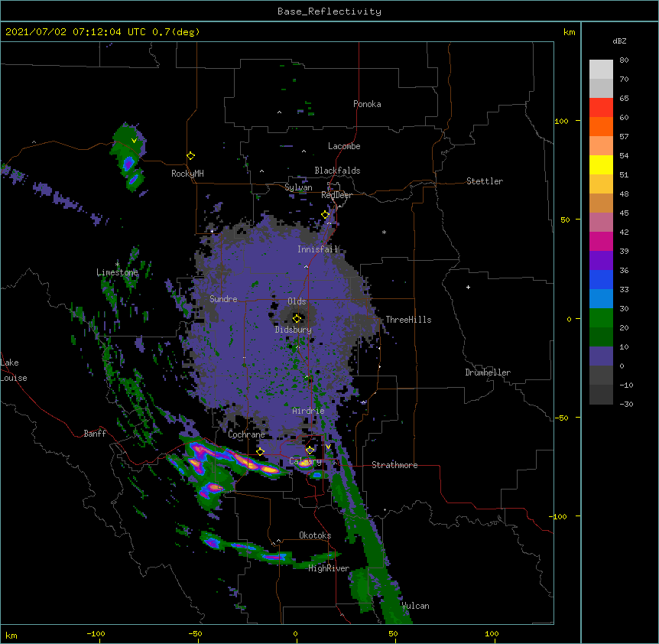Select the slate purple 0-10 dBZ legend swatch
Viewport: 659px width, 644px height.
coord(601,356)
